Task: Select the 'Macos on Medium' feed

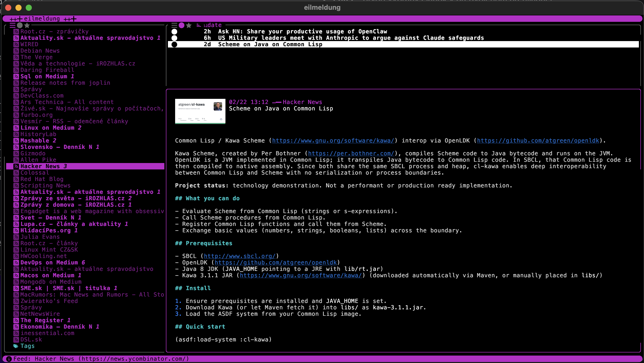Action: point(51,275)
